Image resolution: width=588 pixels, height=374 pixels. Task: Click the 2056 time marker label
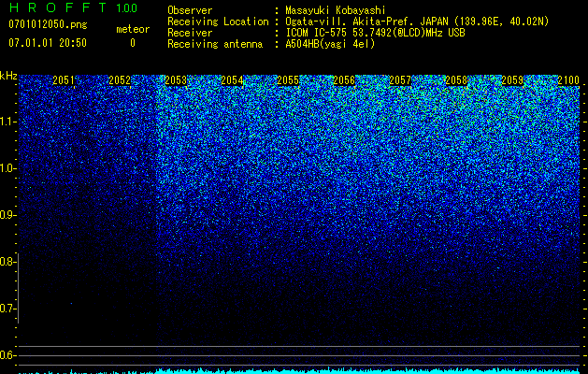[344, 80]
